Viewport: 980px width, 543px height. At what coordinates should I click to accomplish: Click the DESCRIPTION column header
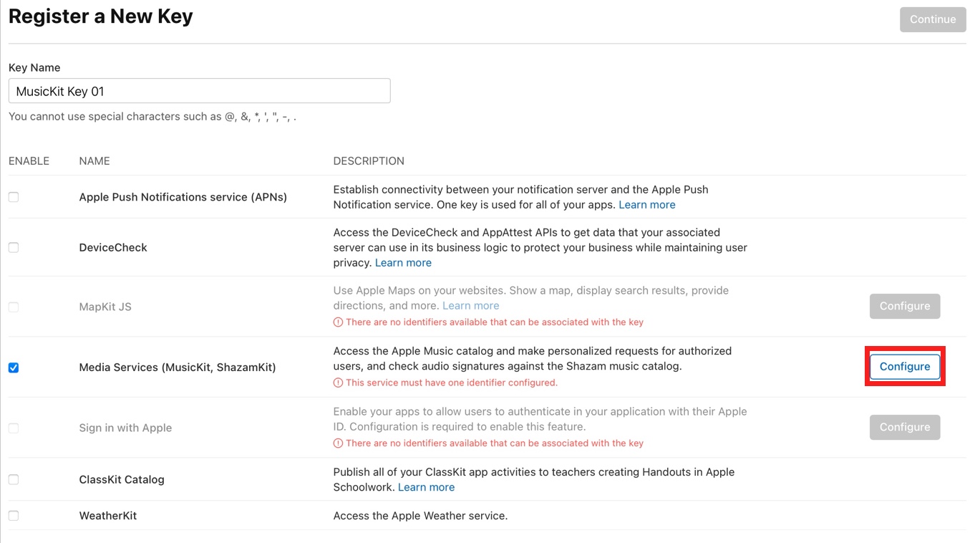369,161
